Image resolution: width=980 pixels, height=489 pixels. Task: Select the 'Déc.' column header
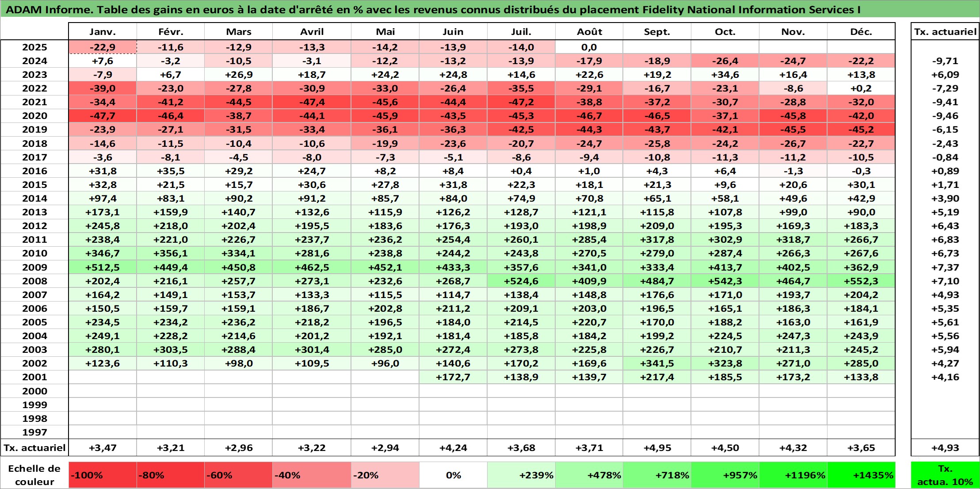tap(861, 31)
